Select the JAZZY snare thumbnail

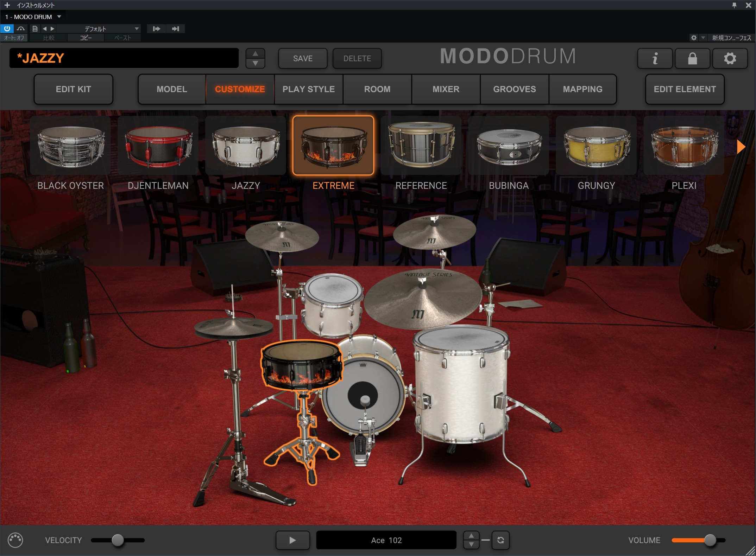coord(246,145)
